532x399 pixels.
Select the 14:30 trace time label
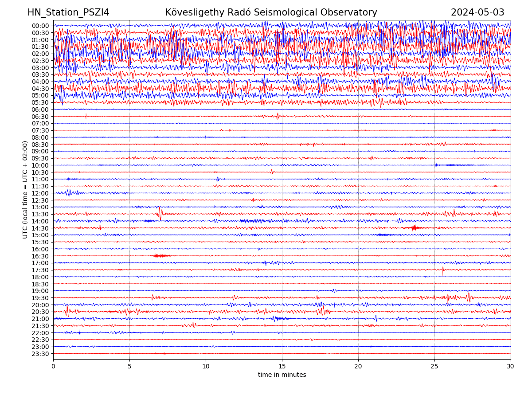point(40,228)
